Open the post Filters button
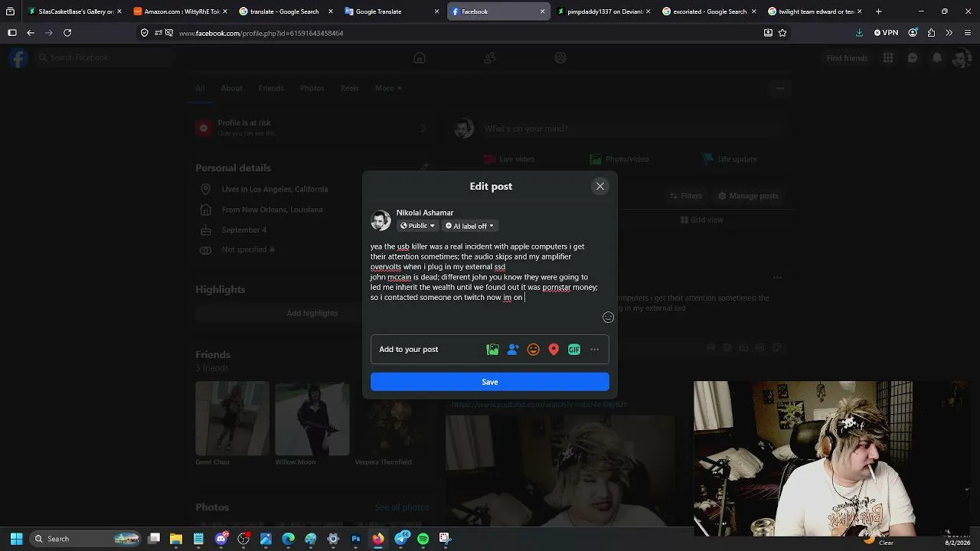Viewport: 980px width, 551px height. tap(685, 196)
